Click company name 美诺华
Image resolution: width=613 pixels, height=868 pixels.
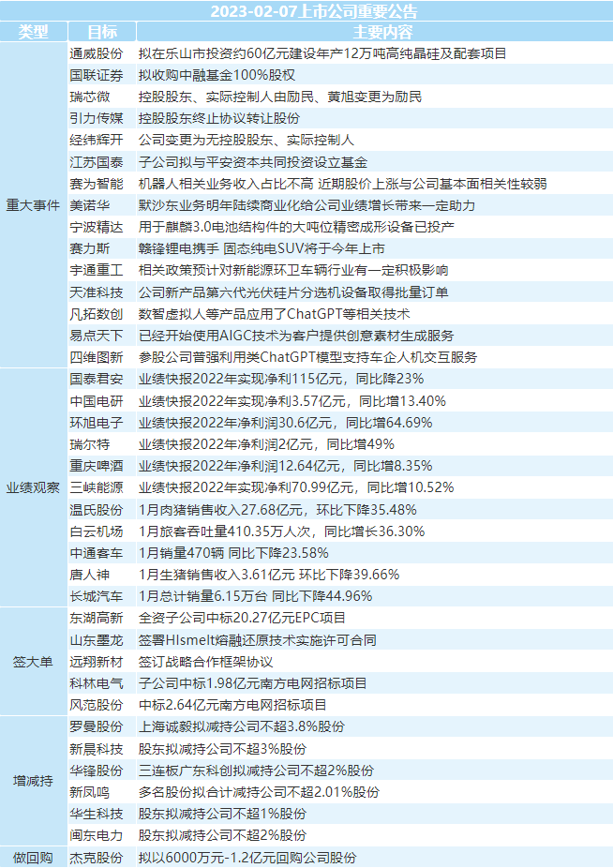[x=90, y=205]
